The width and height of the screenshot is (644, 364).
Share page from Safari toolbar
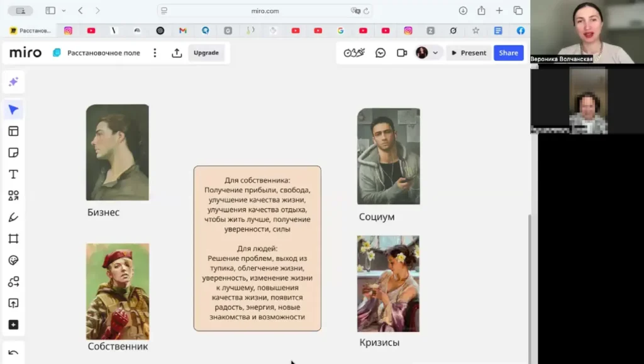point(481,10)
